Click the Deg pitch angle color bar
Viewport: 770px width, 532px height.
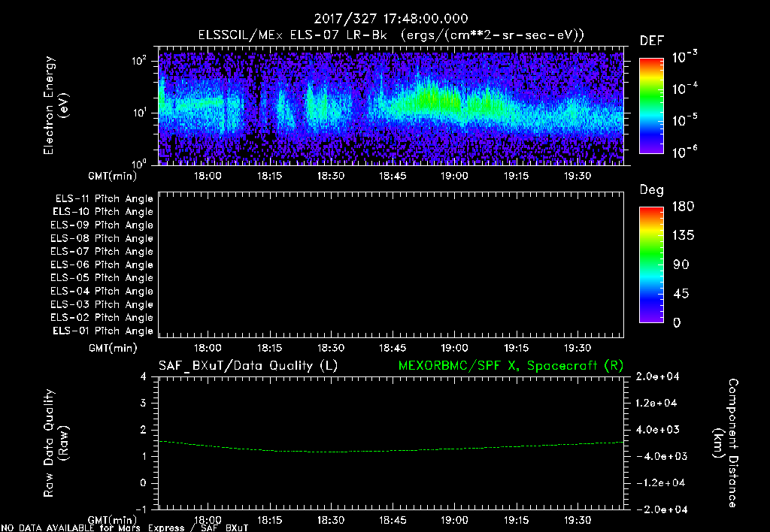point(651,264)
